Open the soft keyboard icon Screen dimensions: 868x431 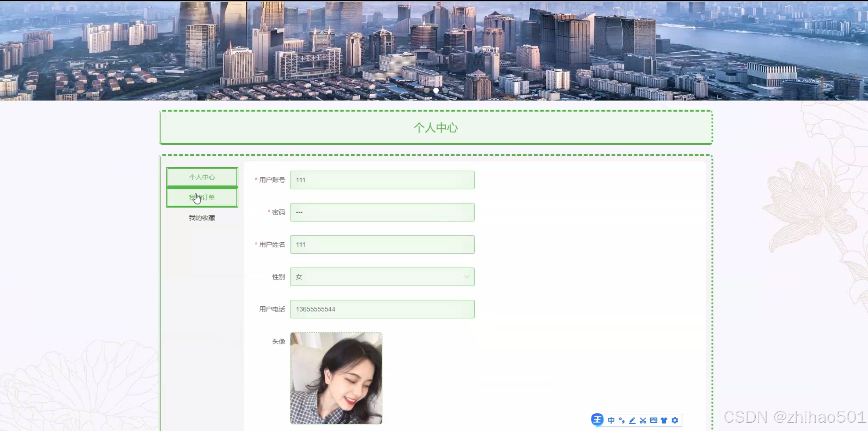[x=654, y=420]
